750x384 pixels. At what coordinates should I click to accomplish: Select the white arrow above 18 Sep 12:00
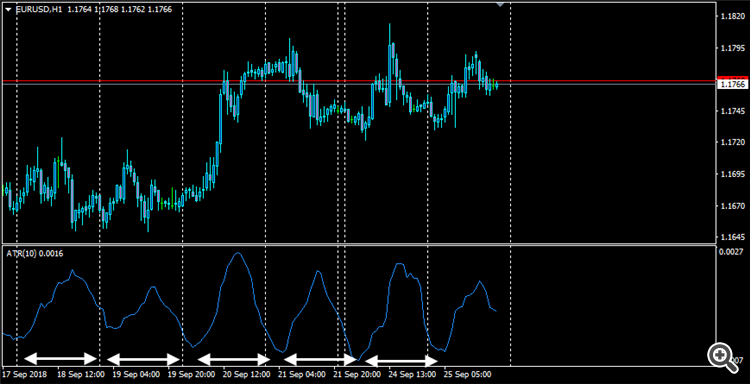click(61, 358)
